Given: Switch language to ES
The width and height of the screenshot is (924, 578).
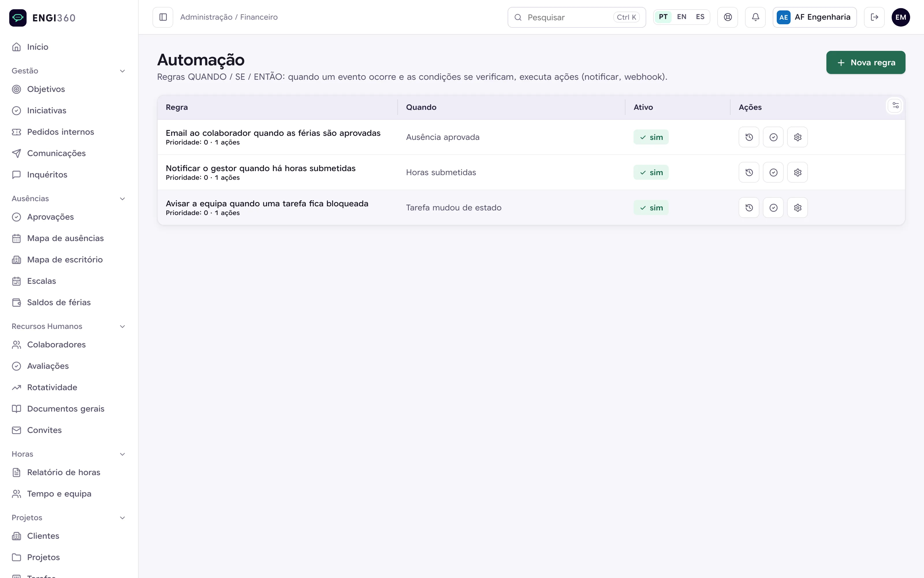Looking at the screenshot, I should 700,17.
